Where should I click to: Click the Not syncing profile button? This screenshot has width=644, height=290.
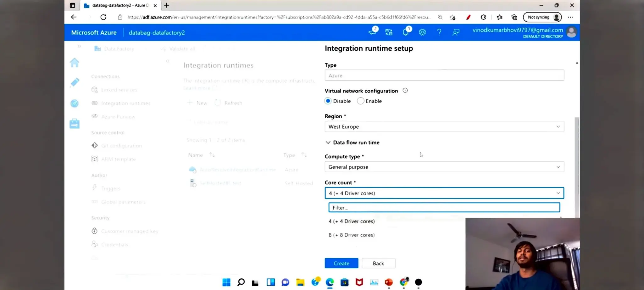pyautogui.click(x=542, y=17)
